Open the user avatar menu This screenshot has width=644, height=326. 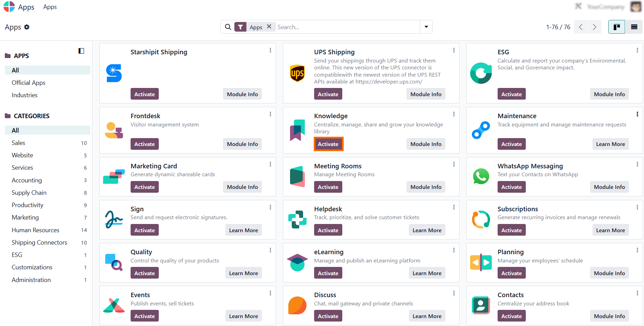coord(636,7)
